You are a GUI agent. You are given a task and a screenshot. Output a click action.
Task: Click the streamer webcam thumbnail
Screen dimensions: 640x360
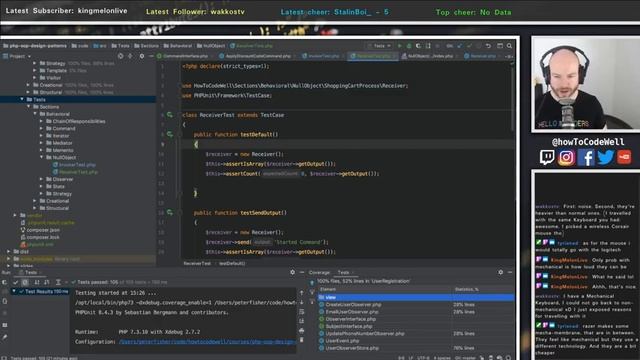(x=586, y=84)
